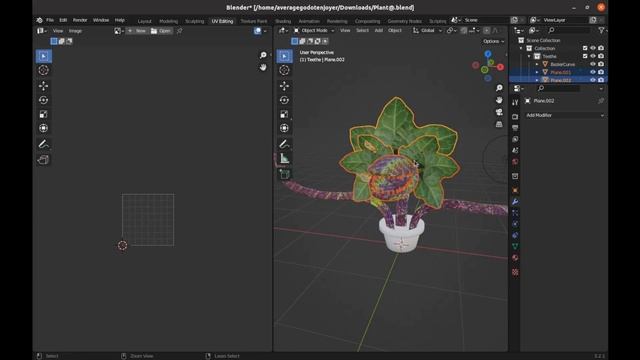This screenshot has height=360, width=640.
Task: Hide Plane.001 via its eye icon
Action: click(593, 72)
